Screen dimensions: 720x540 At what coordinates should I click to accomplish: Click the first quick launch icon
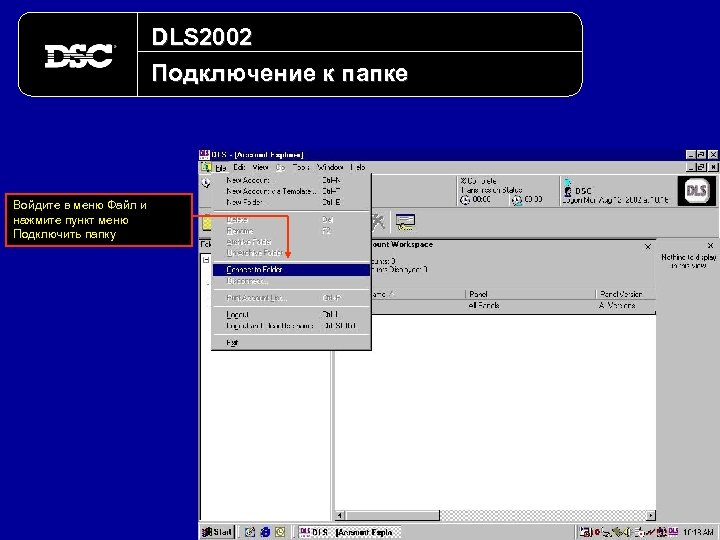pos(250,532)
